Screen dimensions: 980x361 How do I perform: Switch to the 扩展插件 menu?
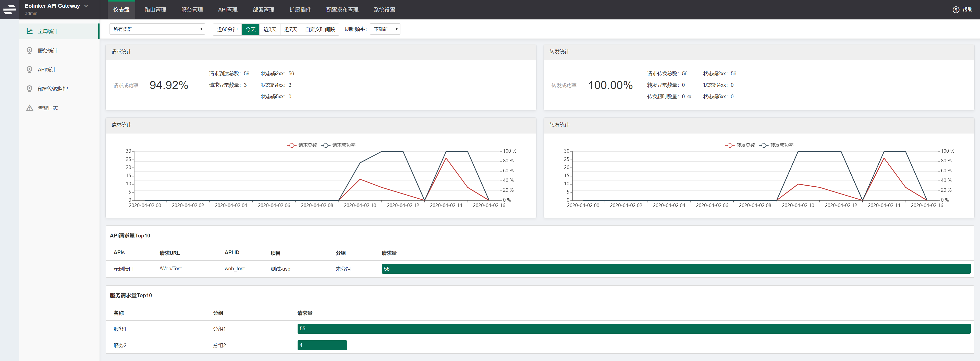click(x=300, y=9)
